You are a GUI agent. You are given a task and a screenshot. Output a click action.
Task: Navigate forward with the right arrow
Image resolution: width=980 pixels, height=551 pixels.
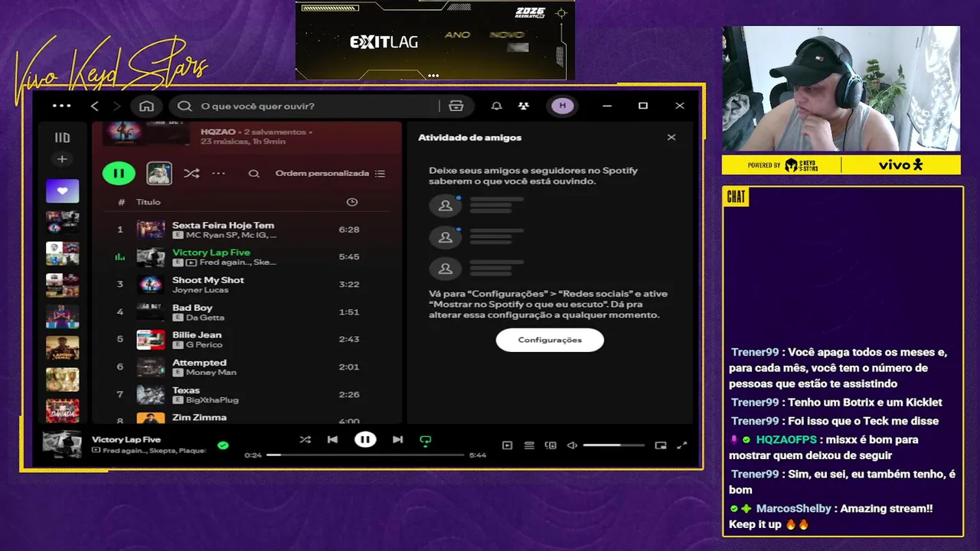pos(117,106)
